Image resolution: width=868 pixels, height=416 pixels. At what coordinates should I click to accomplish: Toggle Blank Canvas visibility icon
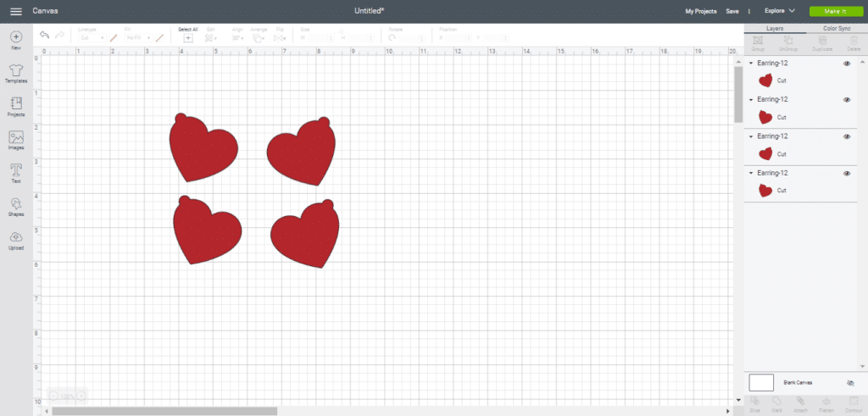tap(850, 383)
